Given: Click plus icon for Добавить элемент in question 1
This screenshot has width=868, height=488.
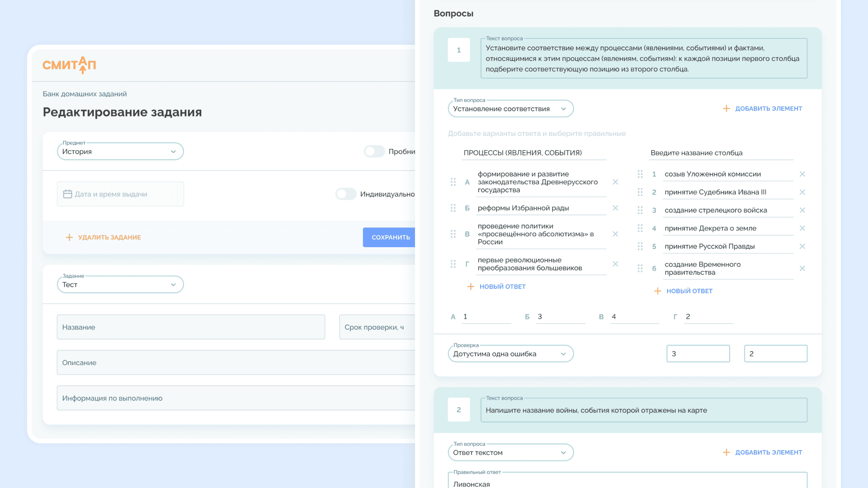Looking at the screenshot, I should click(726, 108).
